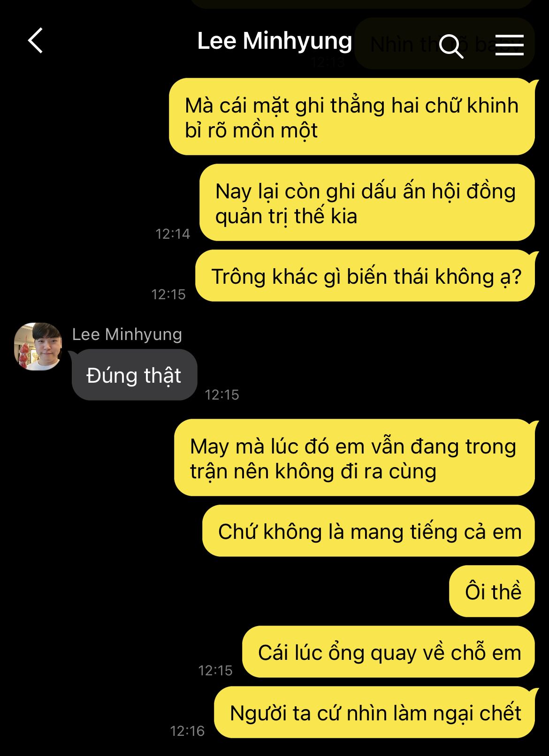This screenshot has height=756, width=549.
Task: Tap the 12:16 timestamp
Action: (187, 731)
